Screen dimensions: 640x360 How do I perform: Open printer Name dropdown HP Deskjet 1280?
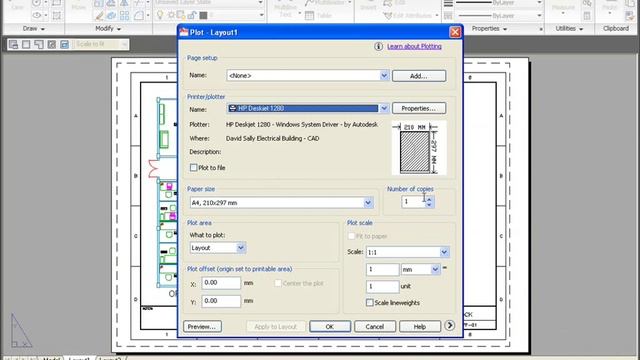tap(384, 109)
